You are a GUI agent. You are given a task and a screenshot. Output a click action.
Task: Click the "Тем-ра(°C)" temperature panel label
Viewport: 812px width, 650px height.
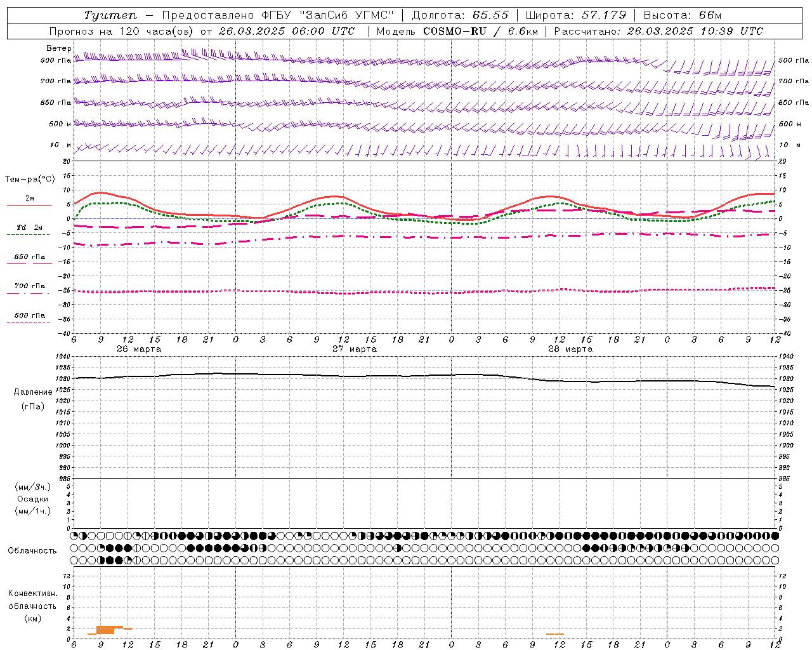click(30, 180)
